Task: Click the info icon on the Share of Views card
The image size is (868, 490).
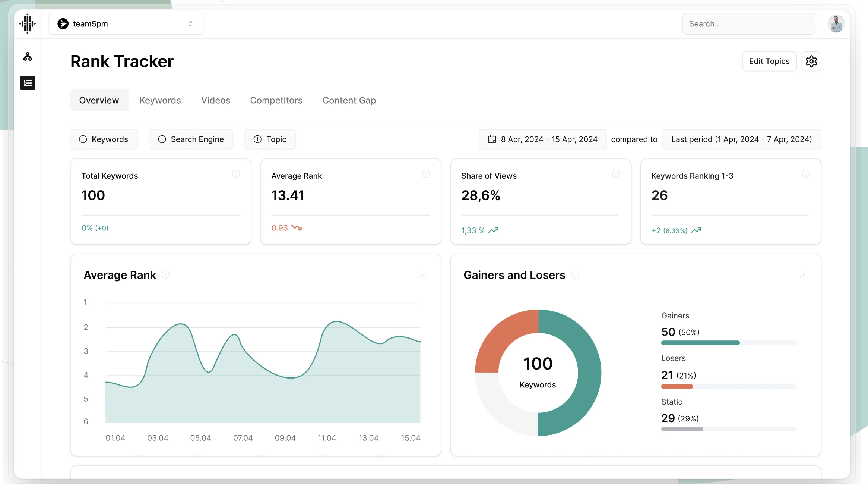Action: click(x=616, y=174)
